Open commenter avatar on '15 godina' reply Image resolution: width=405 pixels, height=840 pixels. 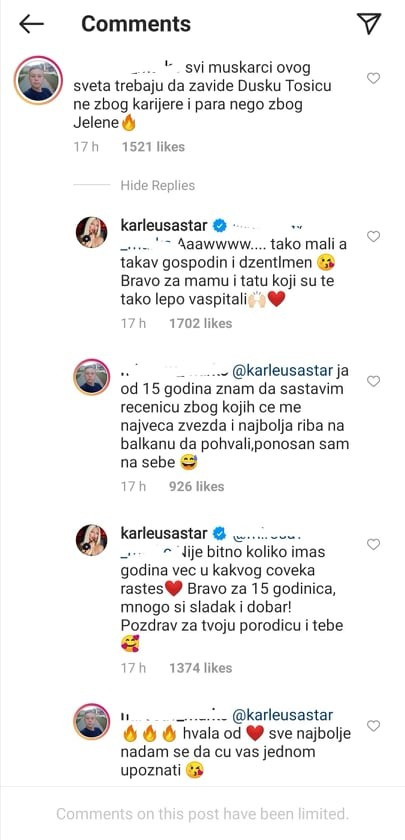[91, 377]
